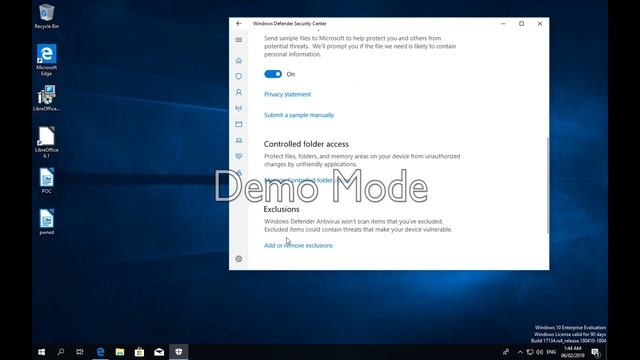640x360 pixels.
Task: Open Virus & threat protection shield icon
Action: point(239,76)
